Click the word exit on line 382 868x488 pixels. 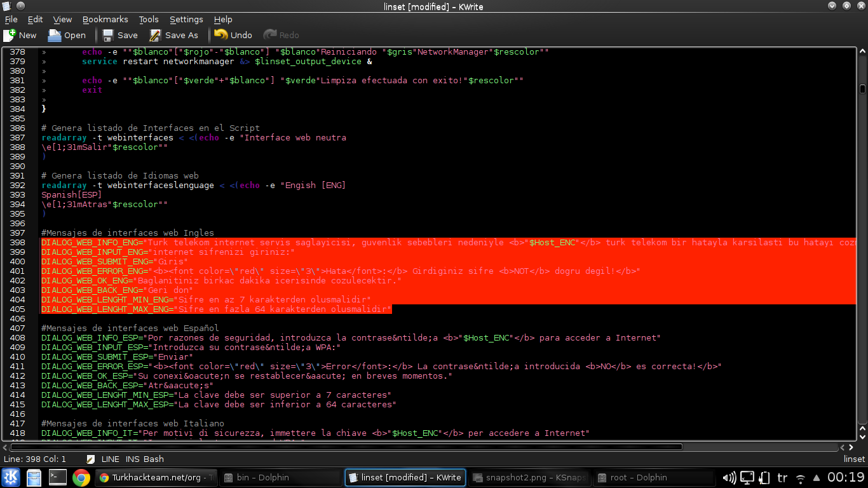92,90
